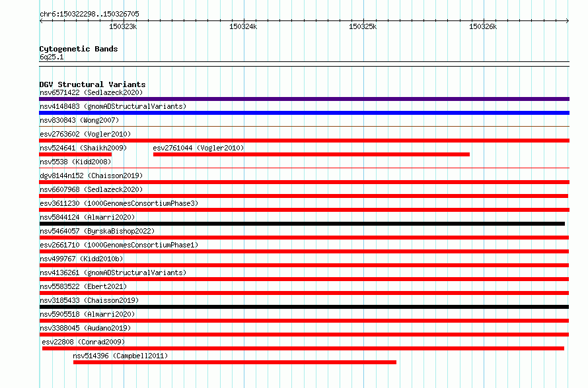
Task: Open the nsv499767 (Kidd2010b) label
Action: click(x=81, y=259)
